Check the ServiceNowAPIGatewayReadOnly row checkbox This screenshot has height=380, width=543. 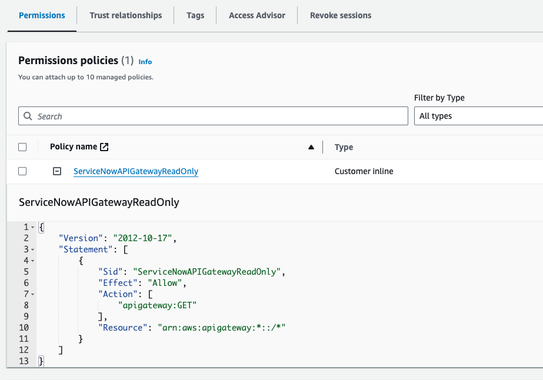23,171
